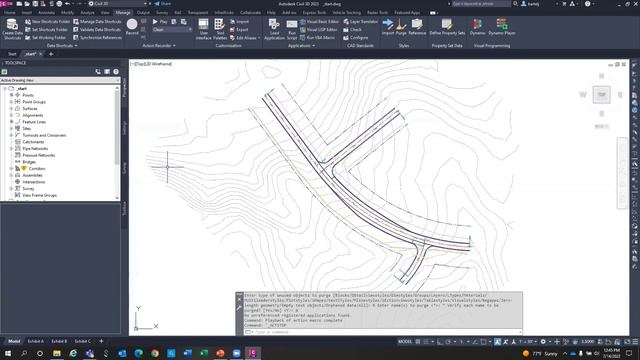The height and width of the screenshot is (360, 640).
Task: Switch to the Annotate ribbon tab
Action: (46, 13)
